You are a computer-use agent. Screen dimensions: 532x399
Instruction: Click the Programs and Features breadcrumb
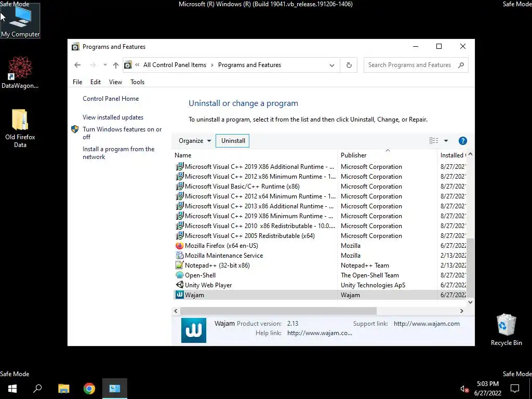(x=249, y=65)
